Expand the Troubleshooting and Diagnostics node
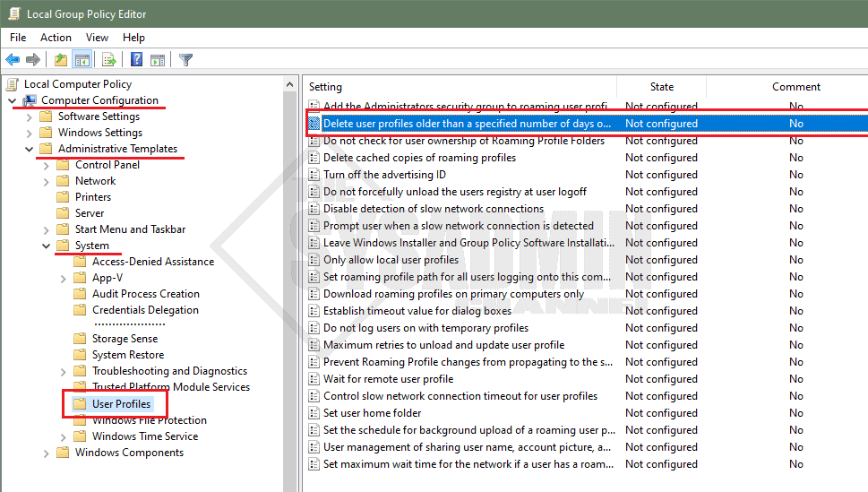The image size is (868, 492). point(63,371)
